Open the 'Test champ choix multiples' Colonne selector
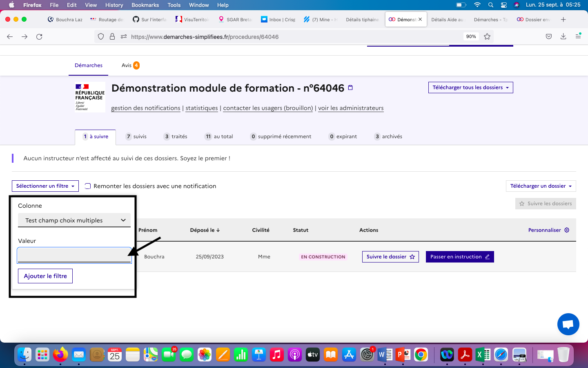Image resolution: width=588 pixels, height=368 pixels. pos(74,220)
